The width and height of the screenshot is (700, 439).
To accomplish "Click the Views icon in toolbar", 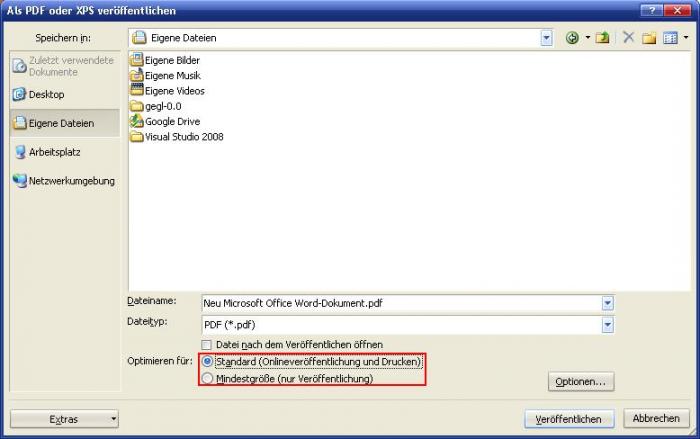I will 670,38.
